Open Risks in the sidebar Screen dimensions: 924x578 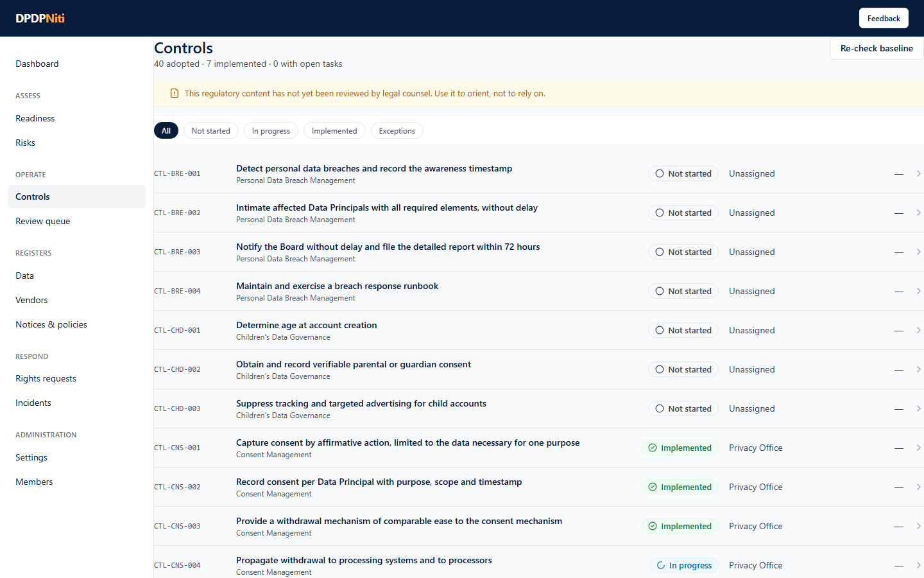(x=76, y=143)
